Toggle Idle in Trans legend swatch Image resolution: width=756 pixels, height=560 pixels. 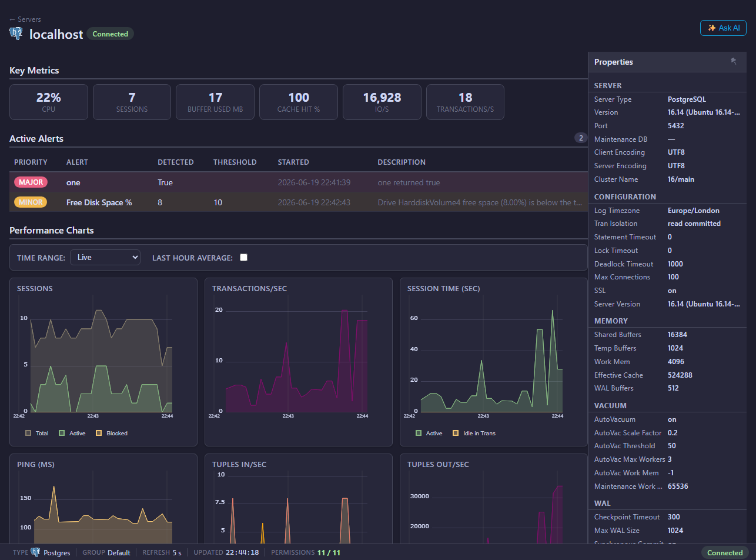(456, 433)
